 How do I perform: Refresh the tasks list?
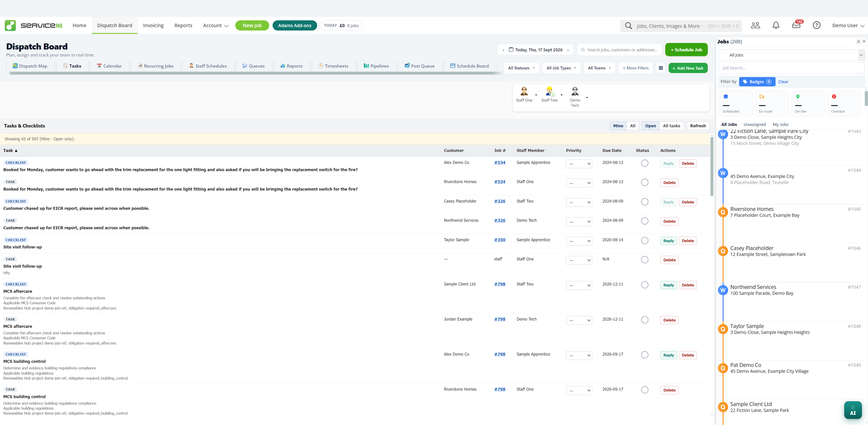pyautogui.click(x=698, y=126)
